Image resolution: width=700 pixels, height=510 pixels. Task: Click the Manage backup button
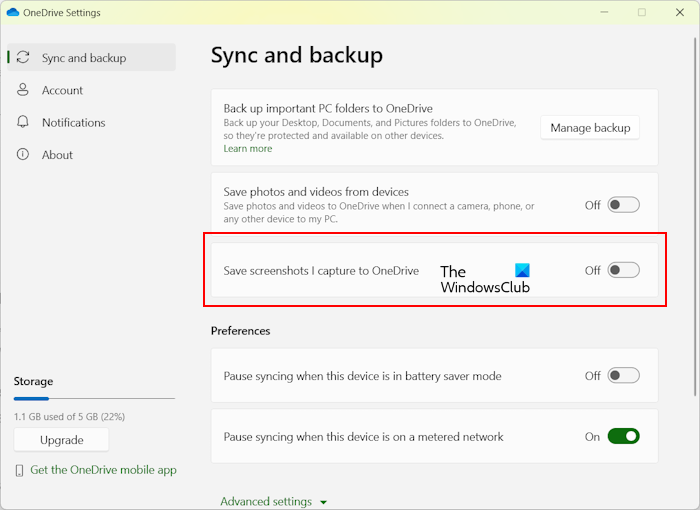590,127
